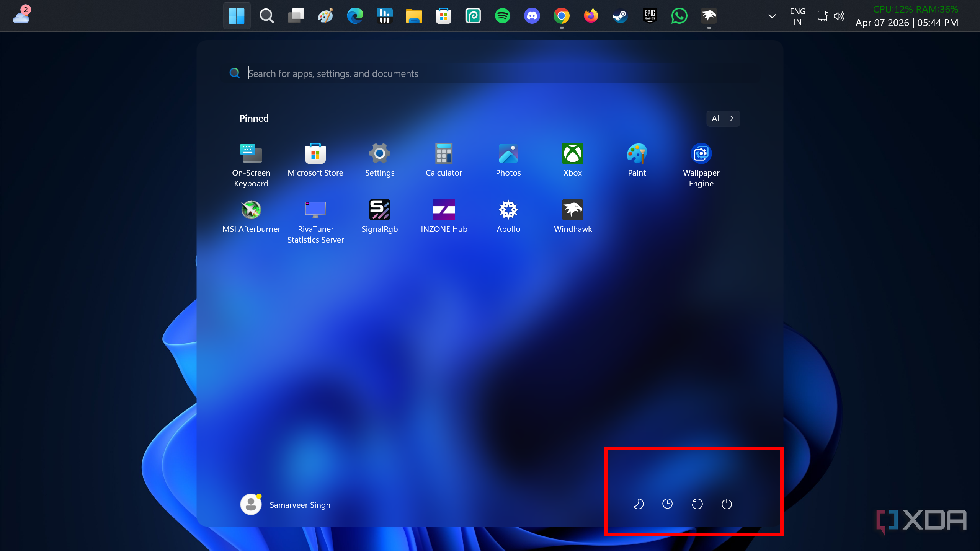Launch INZONE Hub
Screen dimensions: 980x551
pyautogui.click(x=444, y=217)
